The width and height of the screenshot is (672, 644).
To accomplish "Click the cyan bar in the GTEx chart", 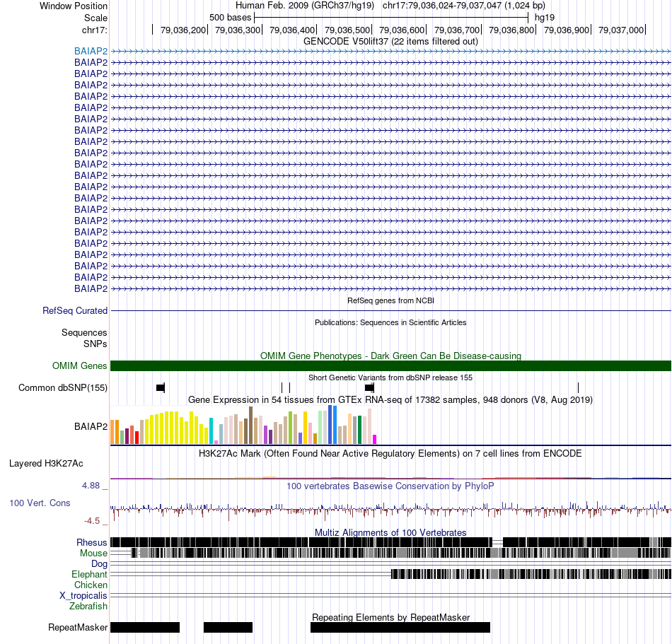I will pos(211,431).
